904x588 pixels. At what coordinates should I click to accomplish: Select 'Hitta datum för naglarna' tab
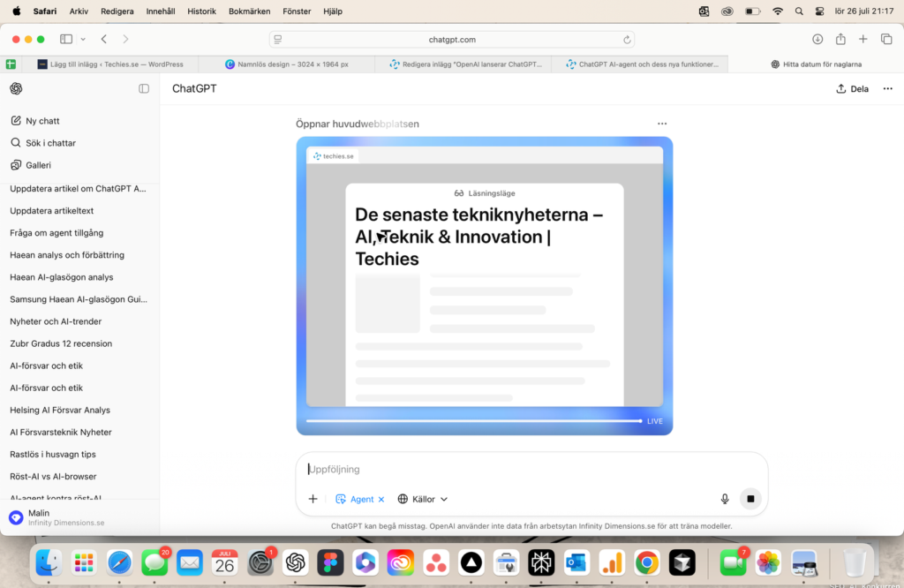click(816, 64)
